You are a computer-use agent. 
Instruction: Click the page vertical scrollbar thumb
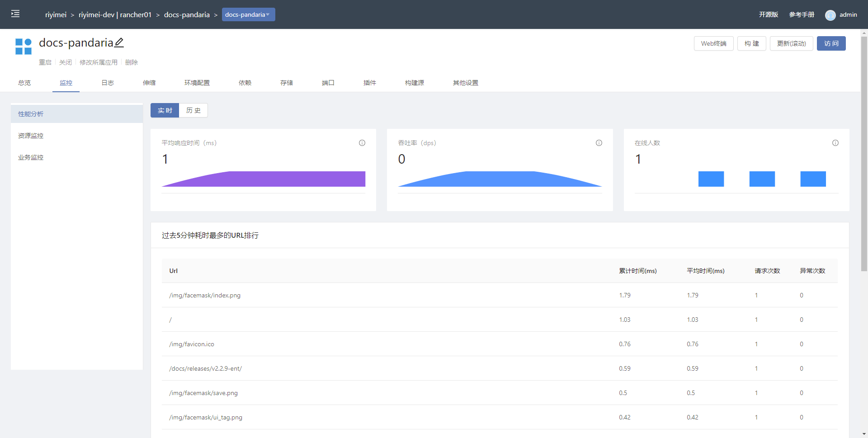(864, 154)
